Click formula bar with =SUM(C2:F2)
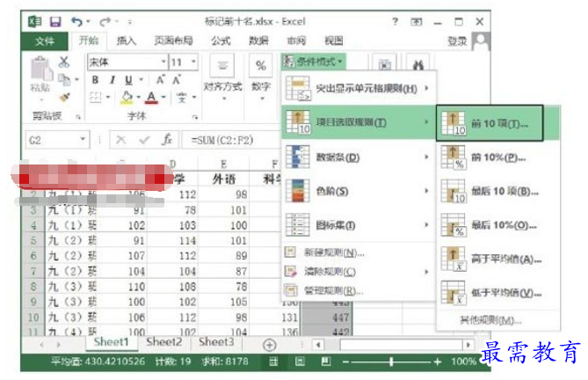 pos(232,140)
